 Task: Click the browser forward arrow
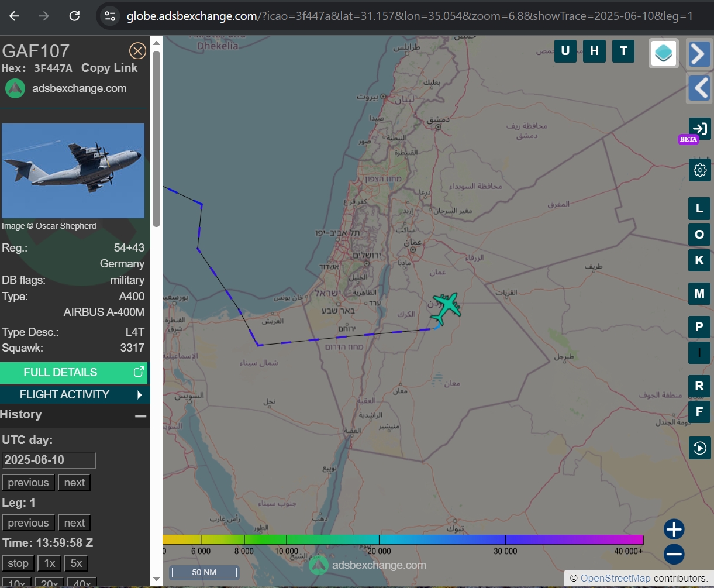coord(44,16)
